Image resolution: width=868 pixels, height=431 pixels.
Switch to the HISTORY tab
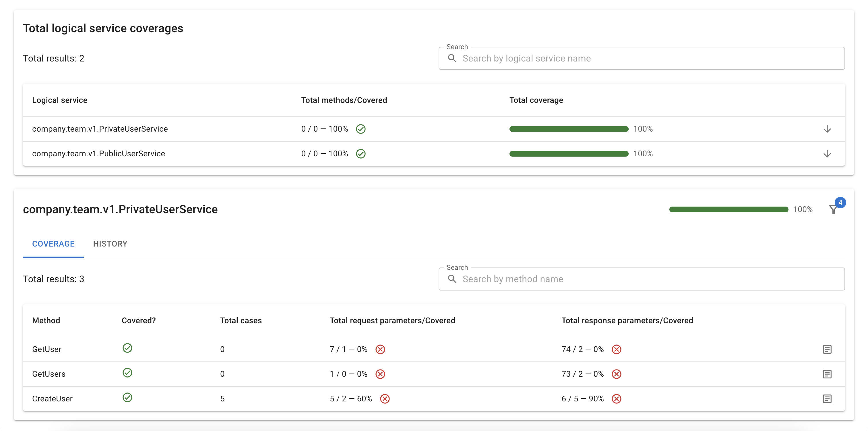pyautogui.click(x=110, y=244)
